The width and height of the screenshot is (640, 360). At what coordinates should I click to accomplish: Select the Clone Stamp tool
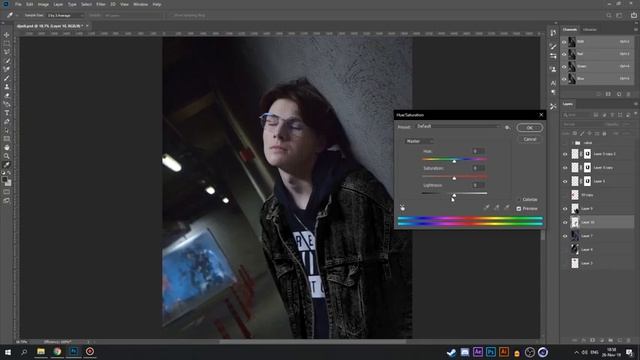tap(7, 87)
